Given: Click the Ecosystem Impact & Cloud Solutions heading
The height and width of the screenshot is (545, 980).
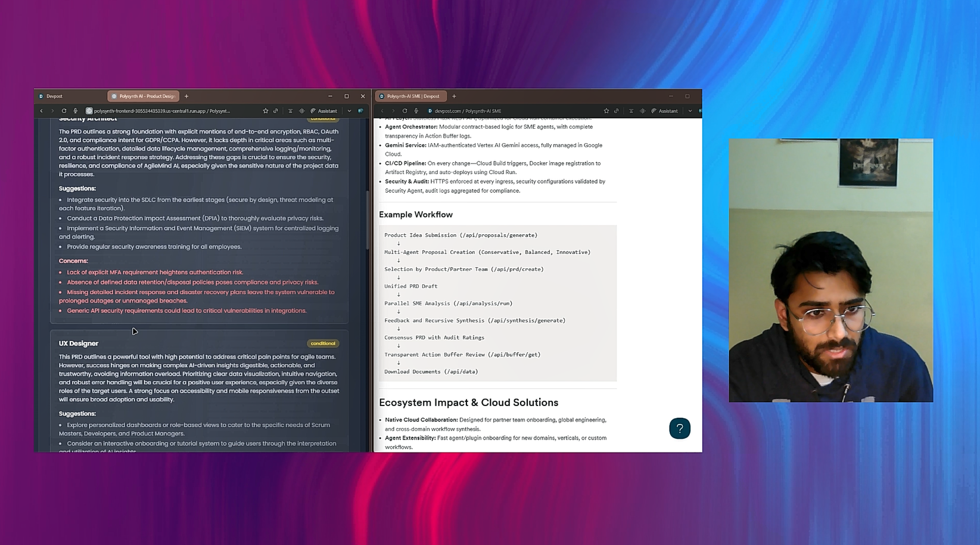Looking at the screenshot, I should [x=468, y=402].
